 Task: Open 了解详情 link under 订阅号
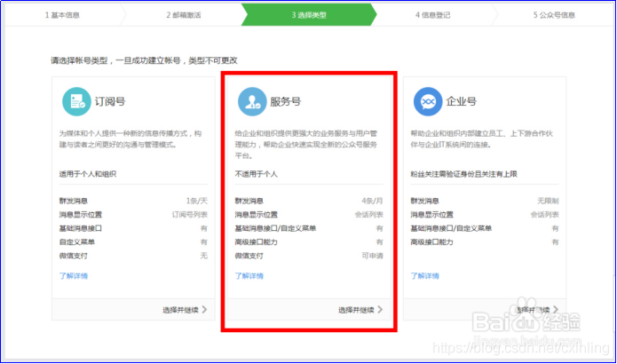click(74, 276)
